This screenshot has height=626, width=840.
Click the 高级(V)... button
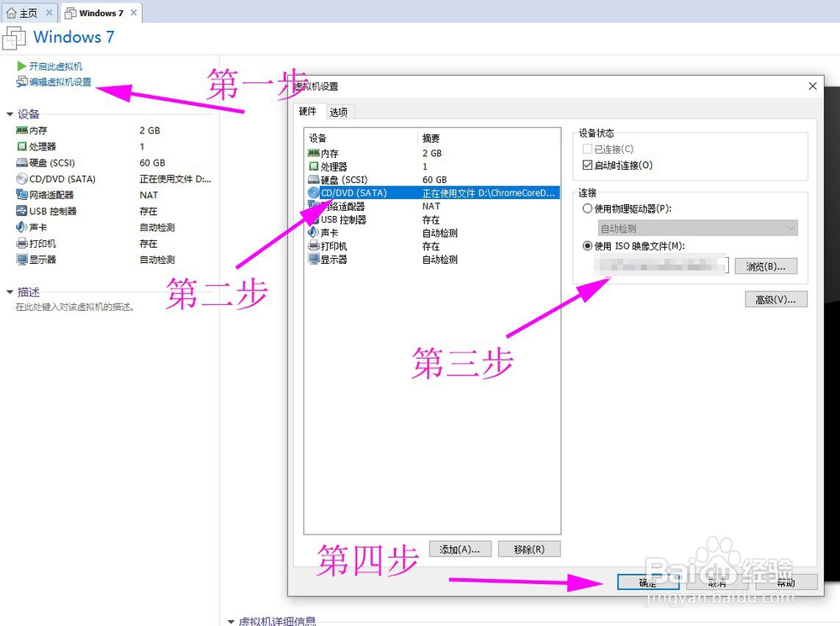coord(775,300)
